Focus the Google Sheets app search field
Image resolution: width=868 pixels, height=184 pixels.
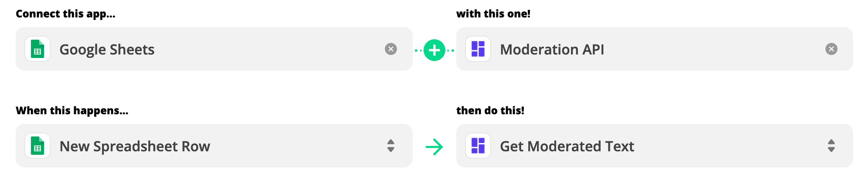(214, 49)
